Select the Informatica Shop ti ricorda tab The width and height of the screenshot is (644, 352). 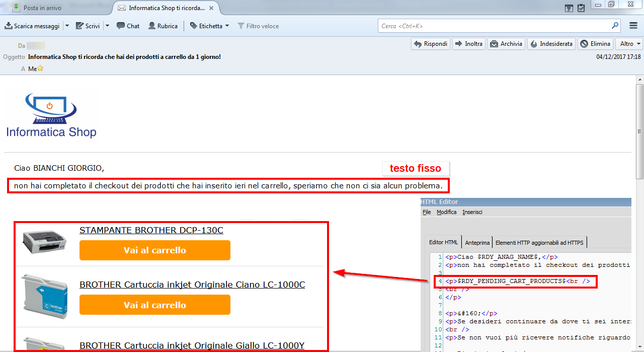tap(166, 8)
